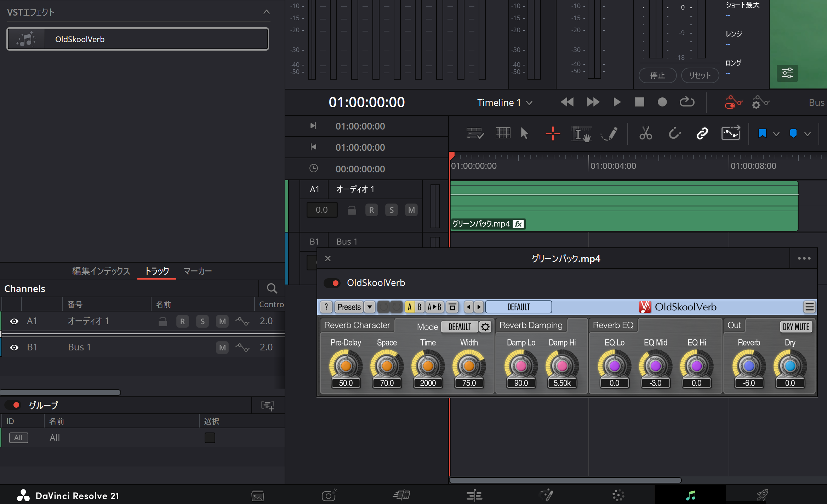This screenshot has width=827, height=504.
Task: Click the grid view toolbar icon
Action: (503, 133)
